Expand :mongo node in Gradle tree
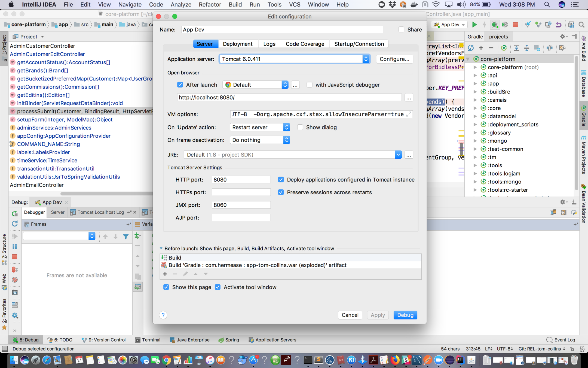Viewport: 588px width, 368px height. (475, 141)
